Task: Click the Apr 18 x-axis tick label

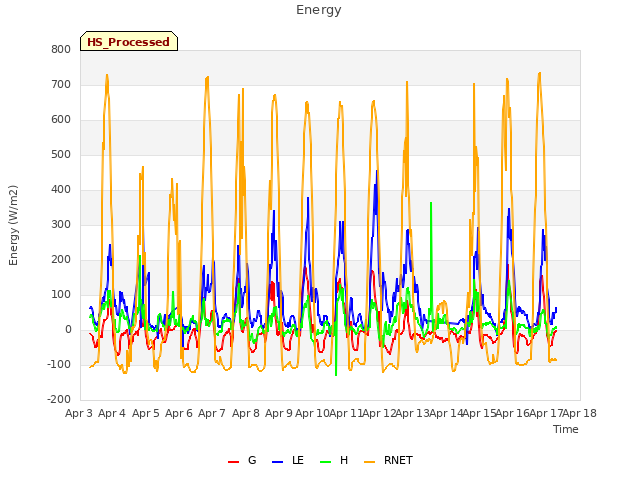Action: tap(580, 413)
